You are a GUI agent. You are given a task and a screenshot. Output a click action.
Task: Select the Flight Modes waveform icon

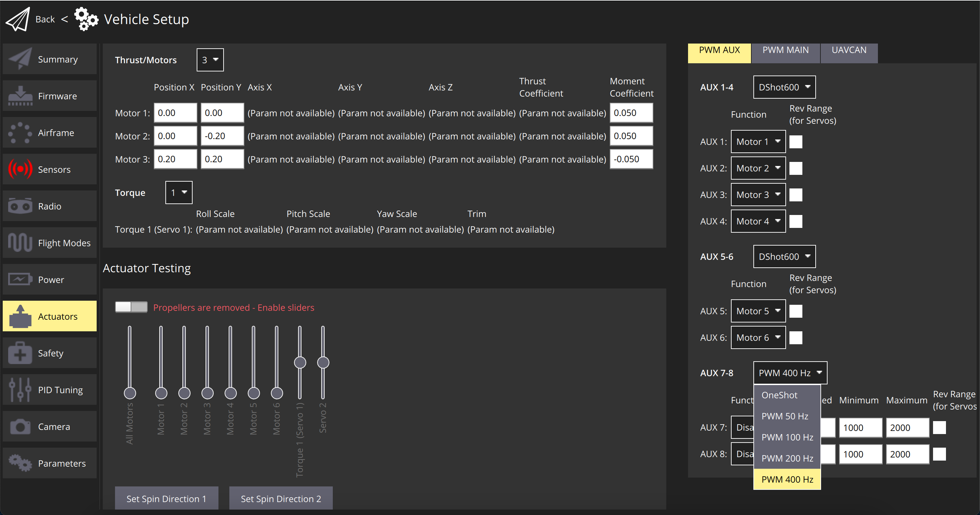(x=20, y=242)
